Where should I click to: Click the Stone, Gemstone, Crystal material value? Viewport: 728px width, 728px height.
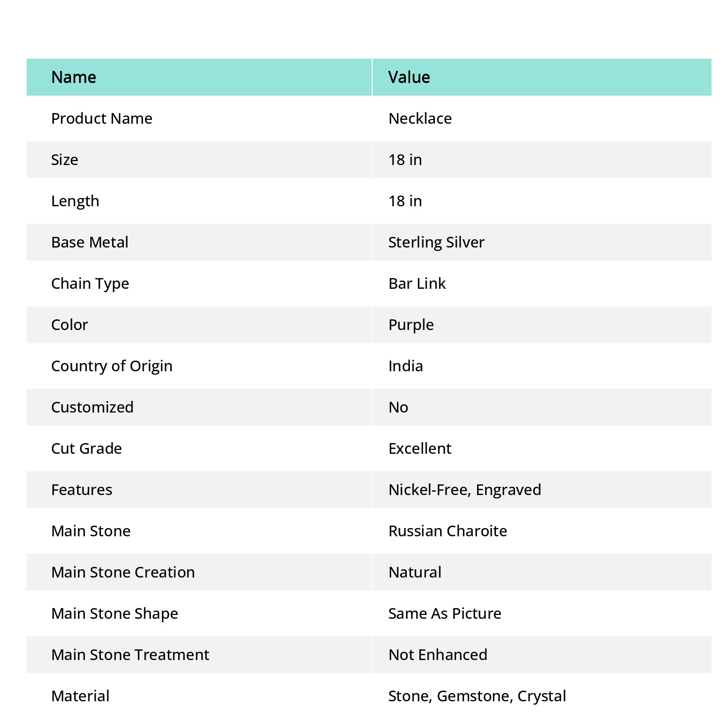click(478, 696)
